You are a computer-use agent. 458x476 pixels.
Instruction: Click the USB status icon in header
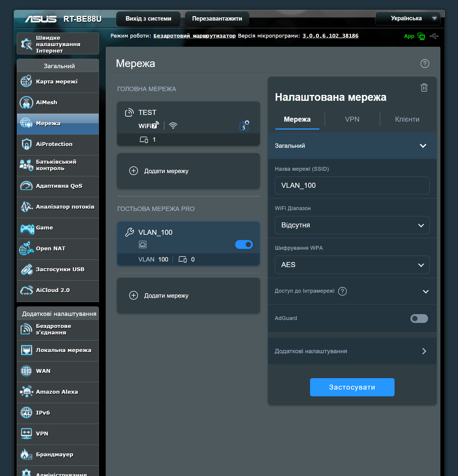click(434, 36)
